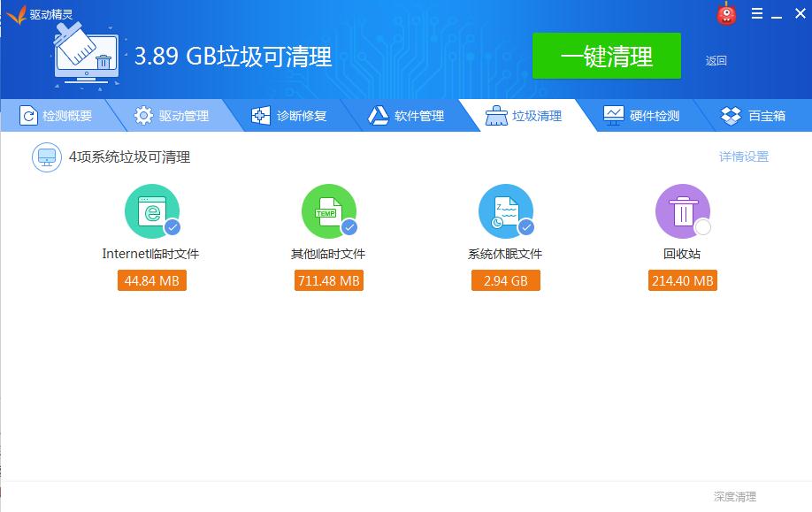Click the 其他临时文件 TEMP icon

click(x=329, y=211)
